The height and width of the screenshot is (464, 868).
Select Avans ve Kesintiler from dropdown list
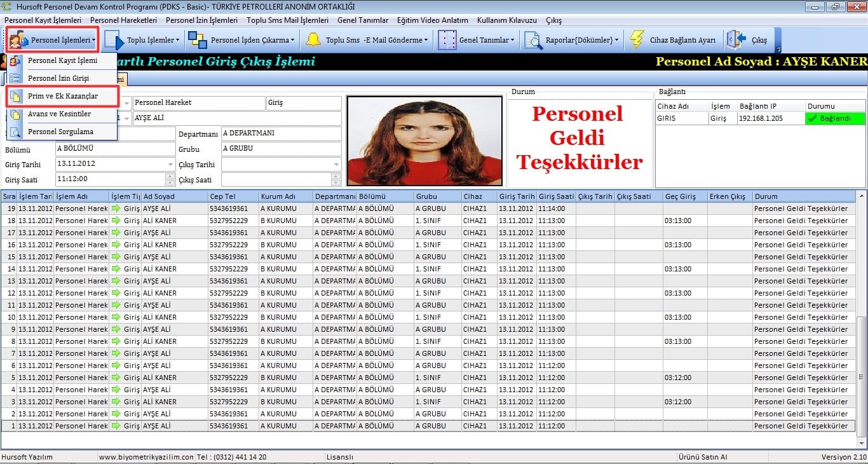59,114
